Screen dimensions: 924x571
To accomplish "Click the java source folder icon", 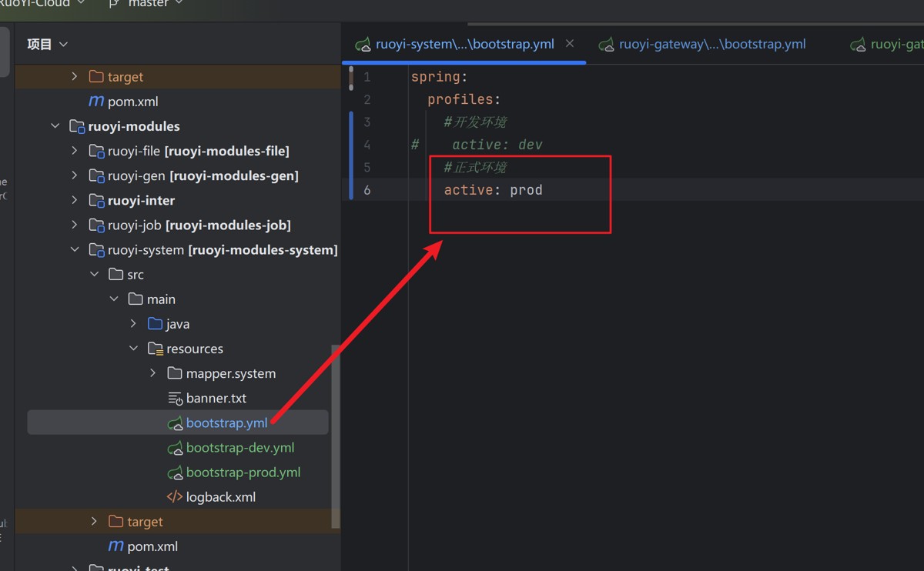I will [x=155, y=324].
